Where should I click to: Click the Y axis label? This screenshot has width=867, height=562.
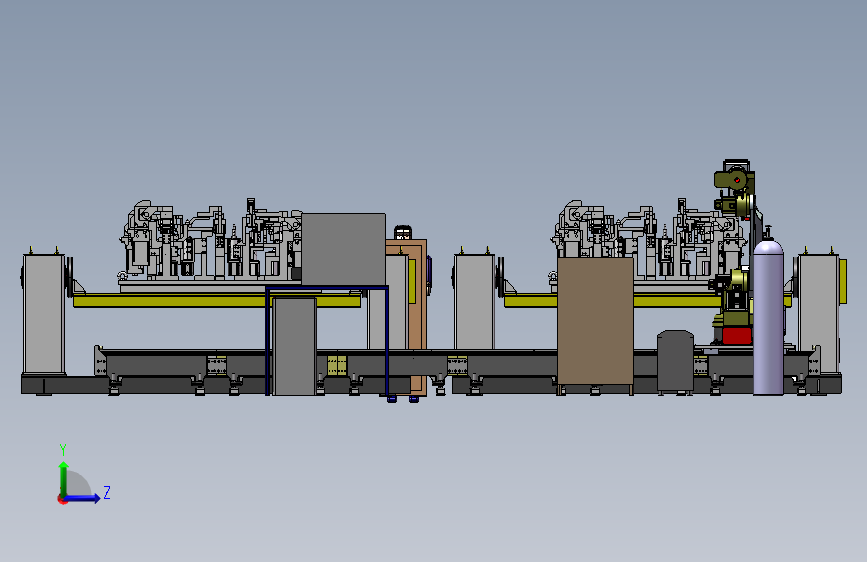(63, 450)
